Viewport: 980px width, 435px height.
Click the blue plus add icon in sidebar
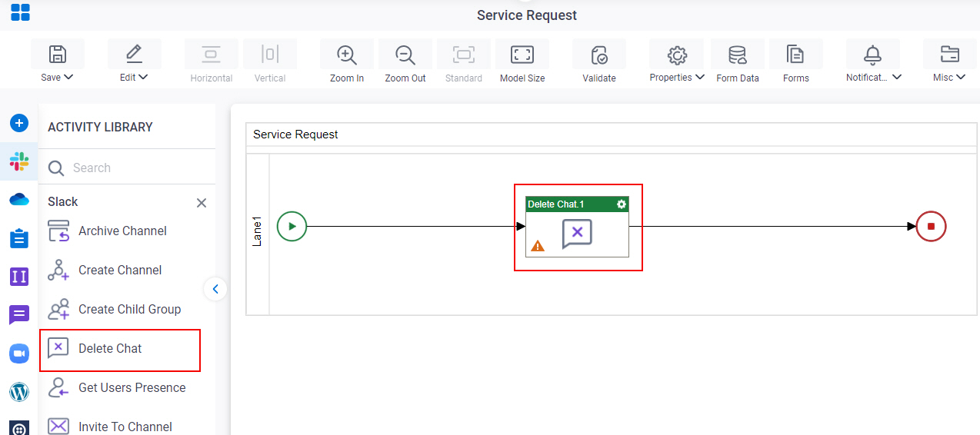pos(19,123)
